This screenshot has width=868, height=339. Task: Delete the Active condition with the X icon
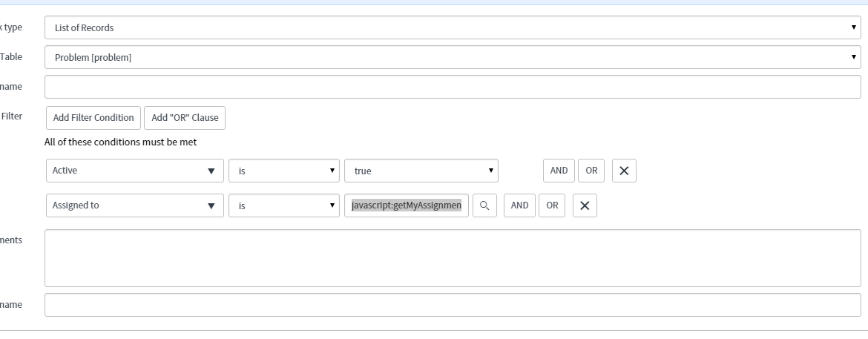(x=624, y=171)
